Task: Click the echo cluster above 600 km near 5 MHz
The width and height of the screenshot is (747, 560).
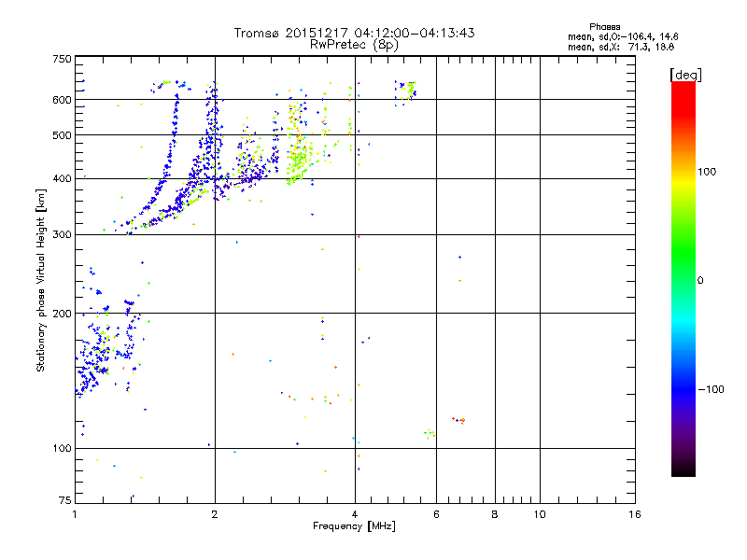Action: [406, 91]
